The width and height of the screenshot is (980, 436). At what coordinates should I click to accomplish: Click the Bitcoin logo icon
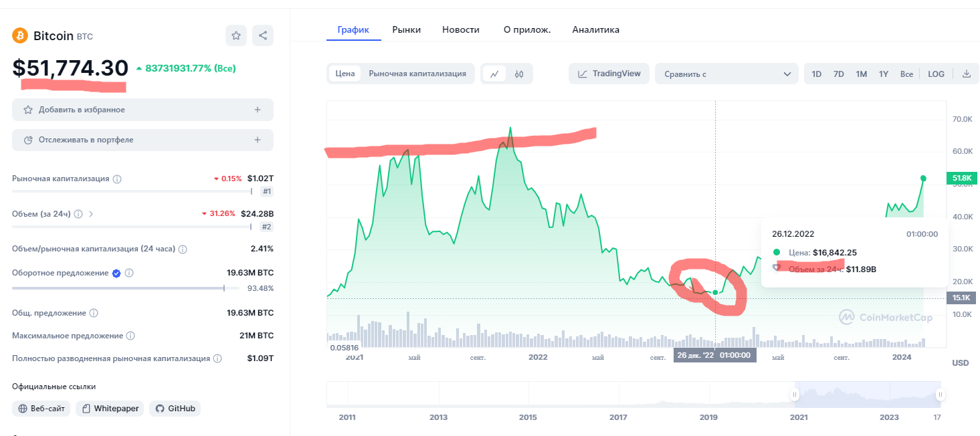[x=19, y=35]
